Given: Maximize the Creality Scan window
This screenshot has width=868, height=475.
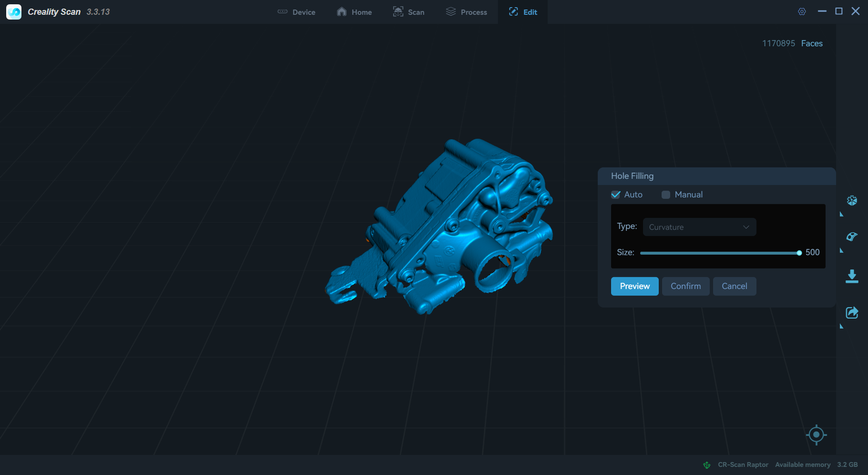Looking at the screenshot, I should [839, 11].
